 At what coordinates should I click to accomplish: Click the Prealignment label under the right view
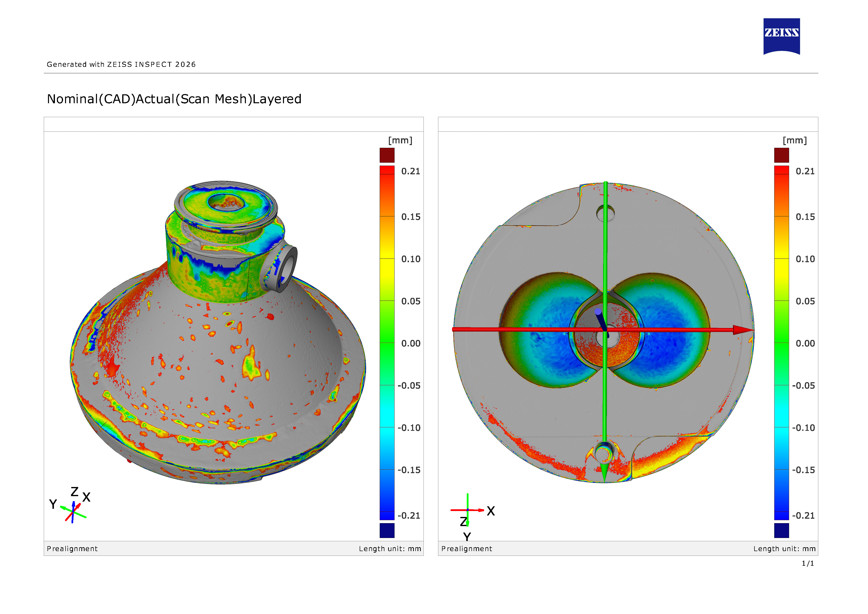[467, 549]
